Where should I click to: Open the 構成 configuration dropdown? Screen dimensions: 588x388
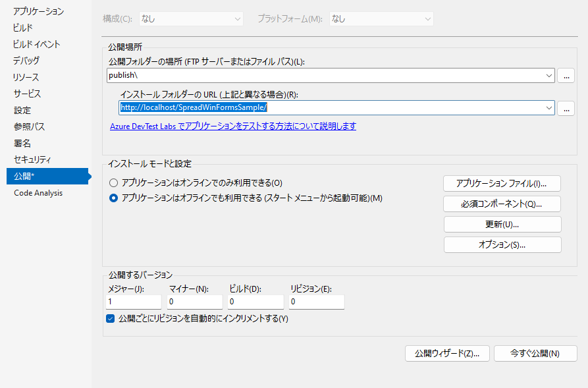click(x=190, y=19)
